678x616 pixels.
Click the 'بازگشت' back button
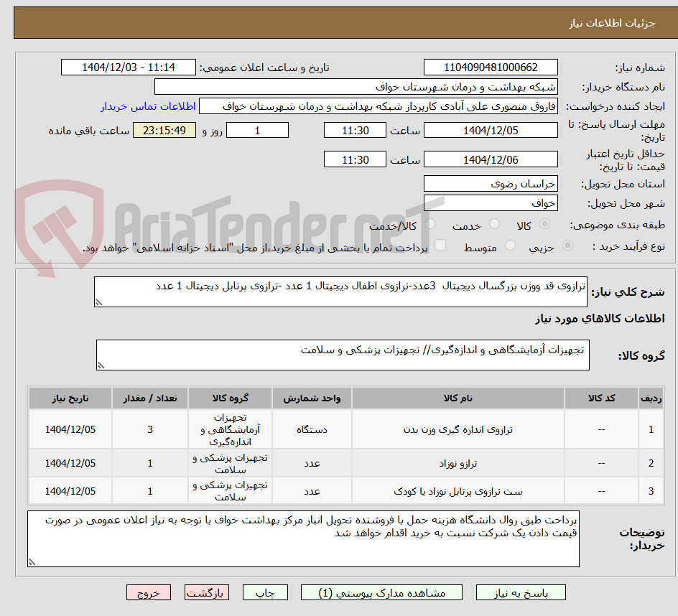[207, 592]
